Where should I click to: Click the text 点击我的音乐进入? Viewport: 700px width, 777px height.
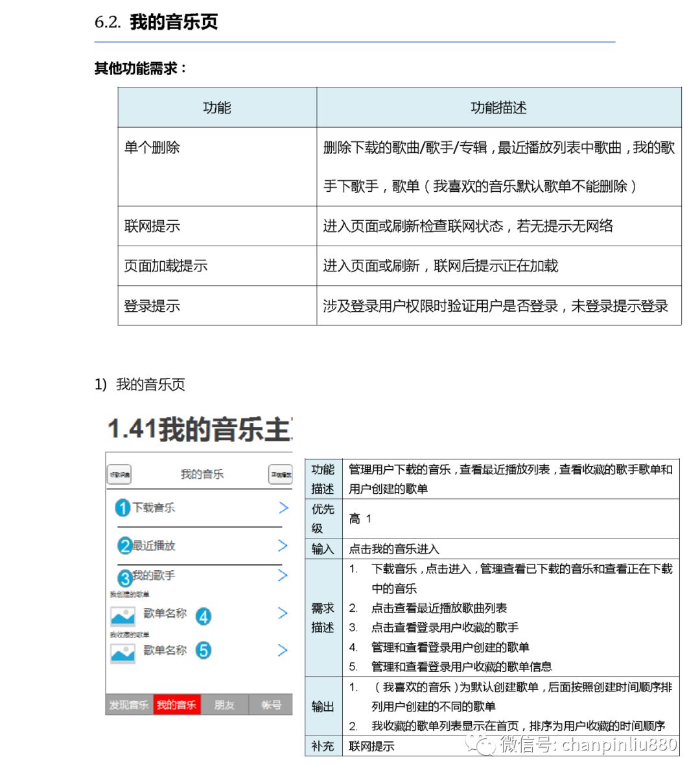point(394,549)
